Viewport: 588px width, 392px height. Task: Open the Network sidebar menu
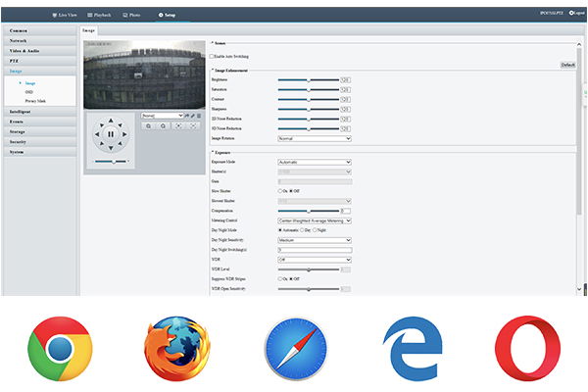click(x=40, y=40)
